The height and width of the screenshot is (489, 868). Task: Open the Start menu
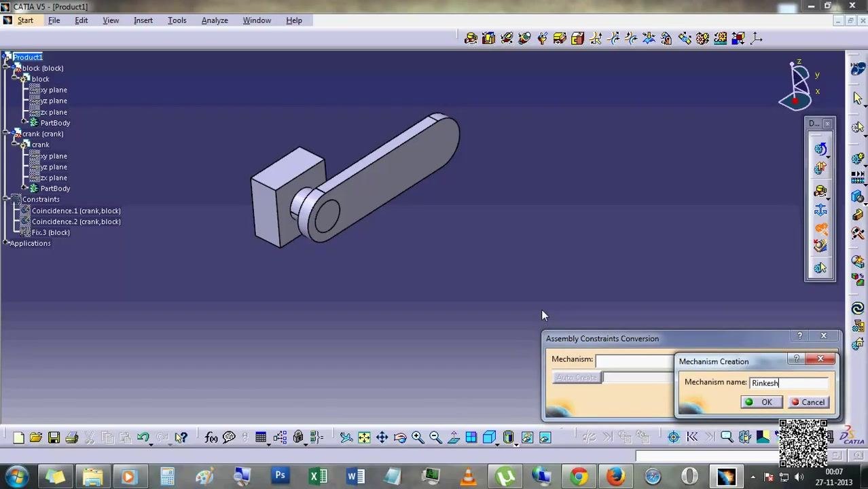25,20
